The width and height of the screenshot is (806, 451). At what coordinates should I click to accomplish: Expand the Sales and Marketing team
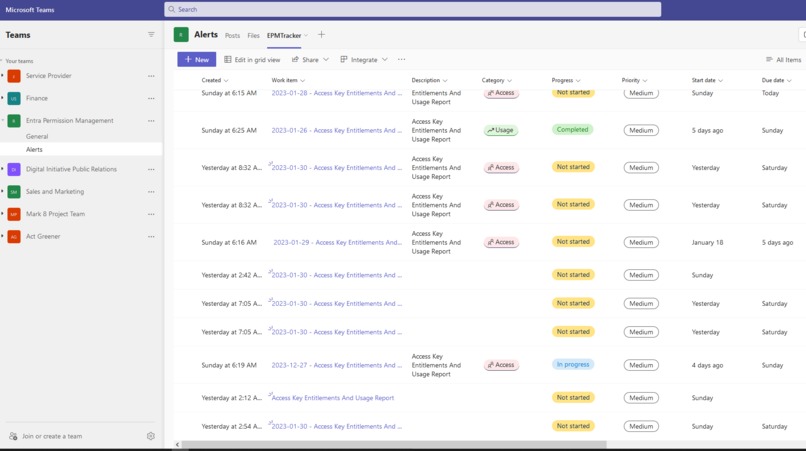3,192
